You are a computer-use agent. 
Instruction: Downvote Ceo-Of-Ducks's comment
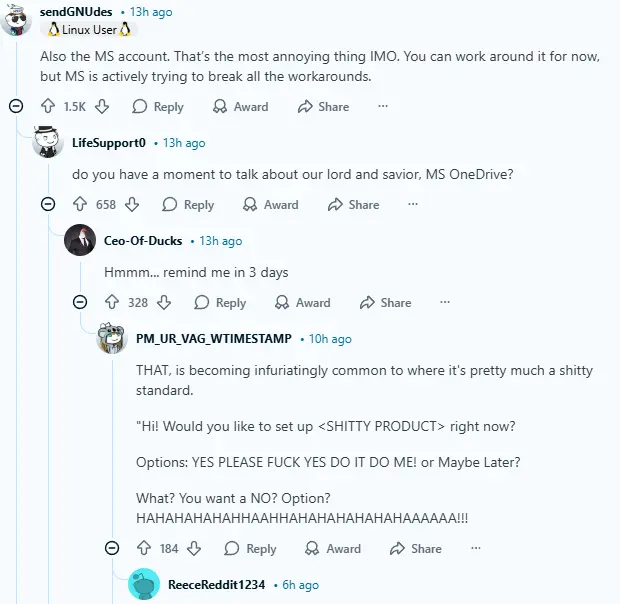[x=164, y=302]
